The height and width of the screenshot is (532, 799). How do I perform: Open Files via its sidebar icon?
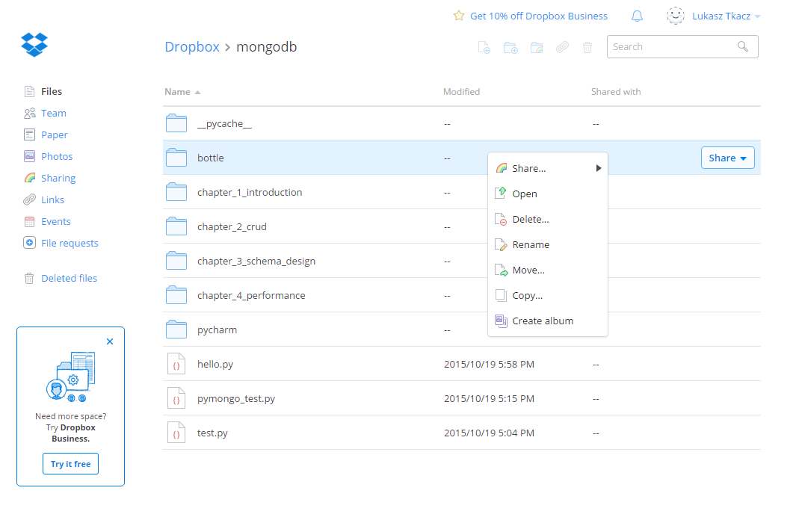pyautogui.click(x=30, y=92)
